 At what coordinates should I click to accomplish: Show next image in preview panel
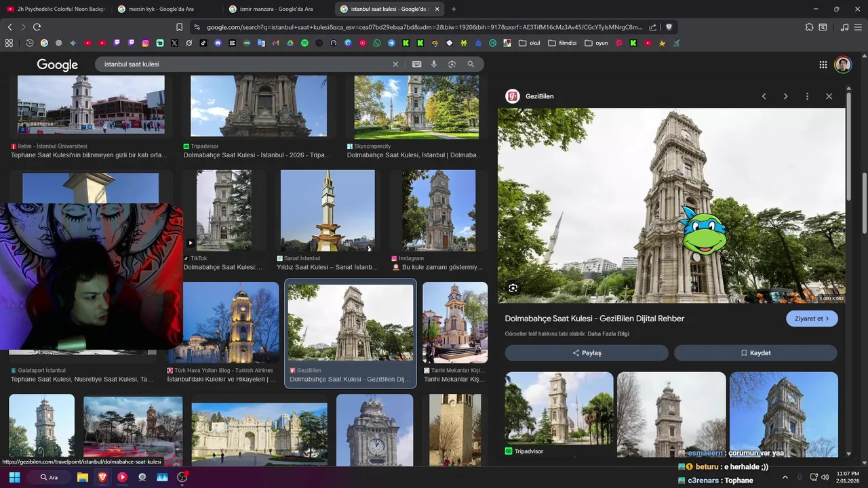[785, 96]
